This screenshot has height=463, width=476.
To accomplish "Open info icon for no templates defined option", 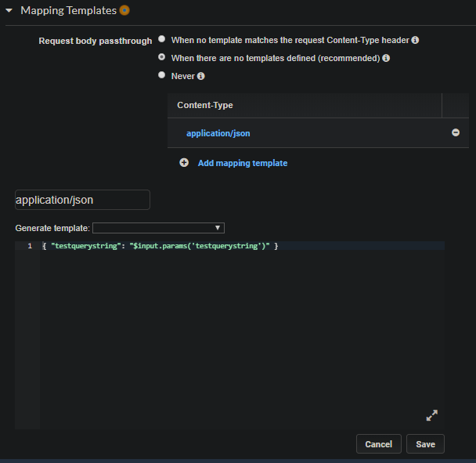I will pos(386,58).
